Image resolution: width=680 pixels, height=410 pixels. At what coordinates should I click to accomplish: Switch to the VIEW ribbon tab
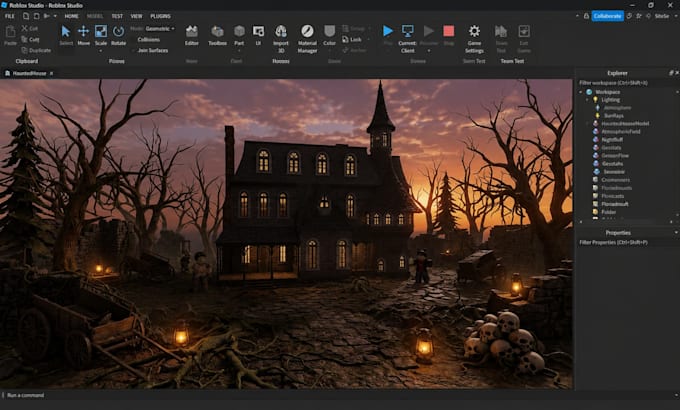click(137, 16)
